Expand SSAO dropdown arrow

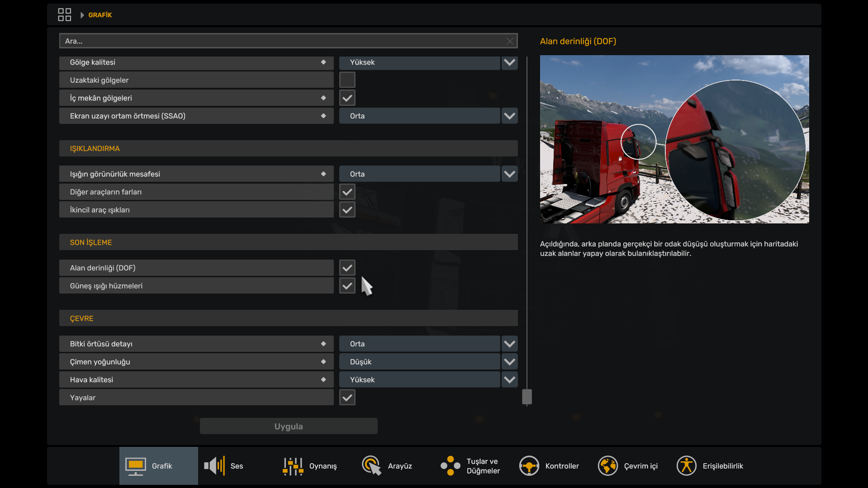[510, 116]
